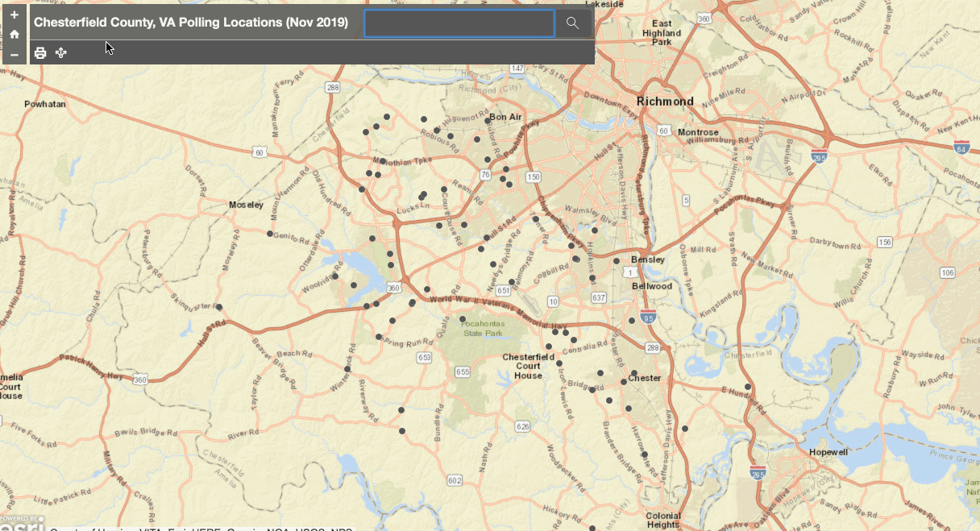980x531 pixels.
Task: Select the southernmost marker near Branders Bridge Rd
Action: (x=643, y=454)
